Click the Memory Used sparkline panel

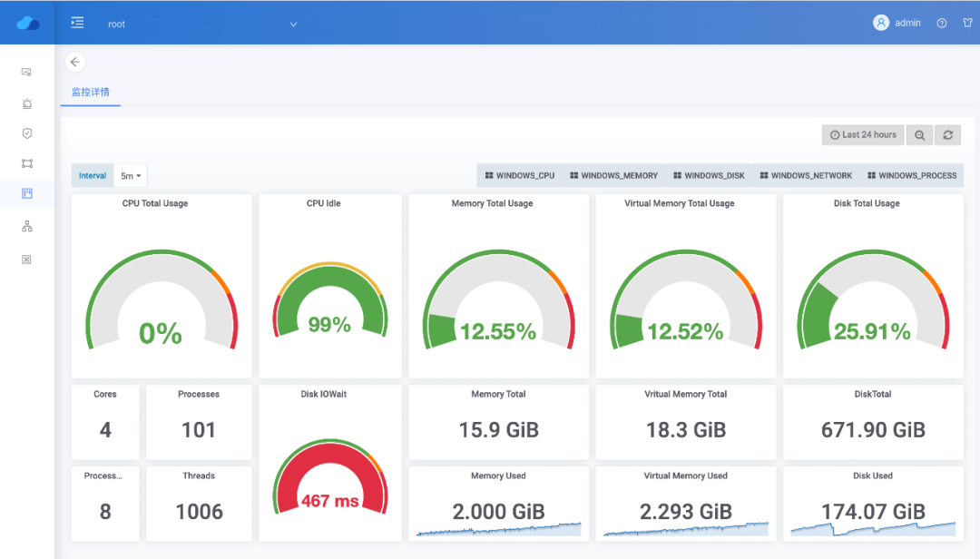click(x=498, y=504)
